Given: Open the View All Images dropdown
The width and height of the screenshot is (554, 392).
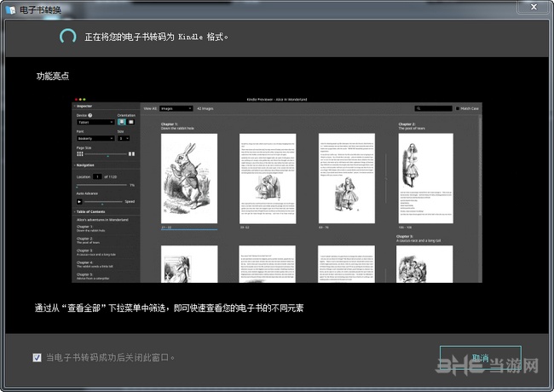Looking at the screenshot, I should 176,109.
